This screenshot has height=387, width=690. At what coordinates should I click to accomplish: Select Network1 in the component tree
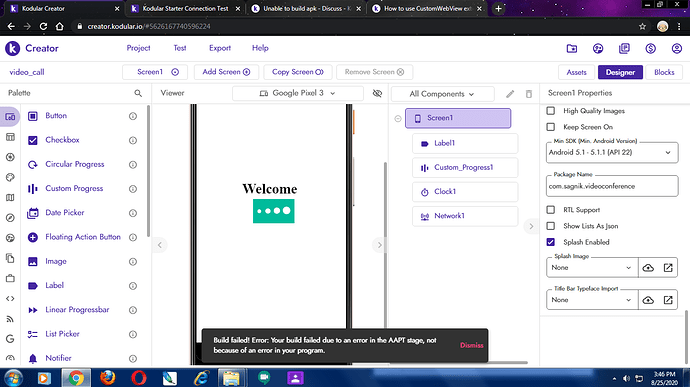click(x=465, y=216)
